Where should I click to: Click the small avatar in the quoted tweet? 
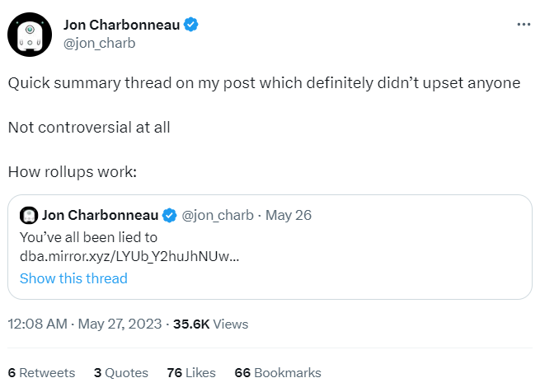pyautogui.click(x=29, y=216)
